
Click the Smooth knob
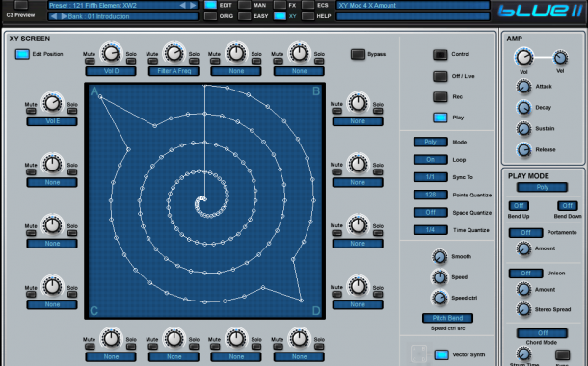click(440, 257)
